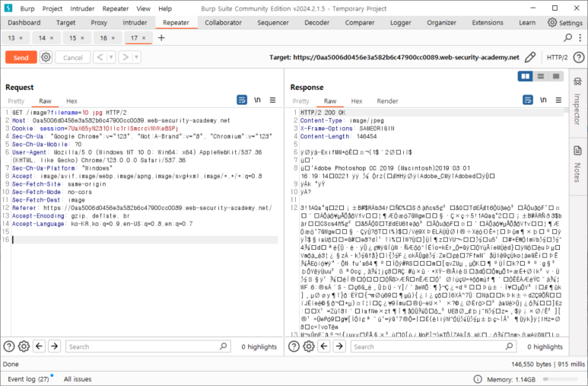Go to previous response search match
Image resolution: width=588 pixels, height=386 pixels.
pyautogui.click(x=324, y=346)
